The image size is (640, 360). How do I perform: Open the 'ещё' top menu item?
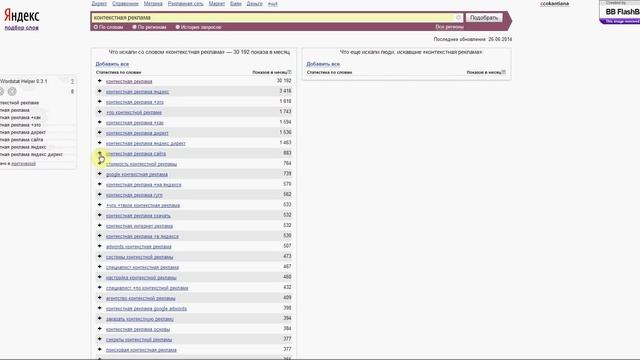point(273,4)
